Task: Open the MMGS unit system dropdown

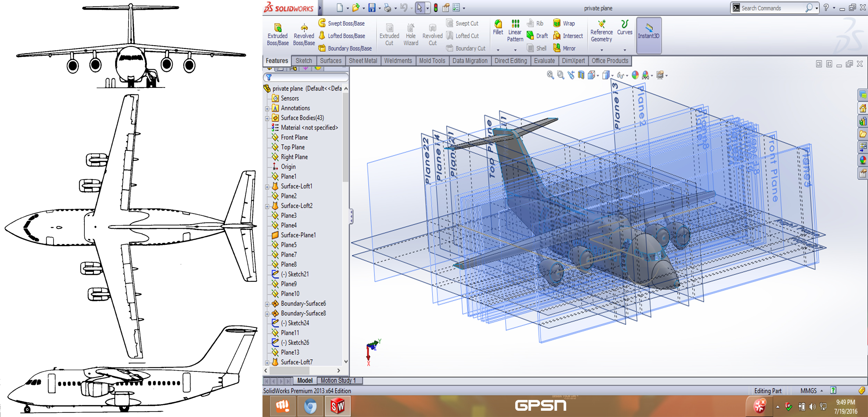Action: click(821, 391)
